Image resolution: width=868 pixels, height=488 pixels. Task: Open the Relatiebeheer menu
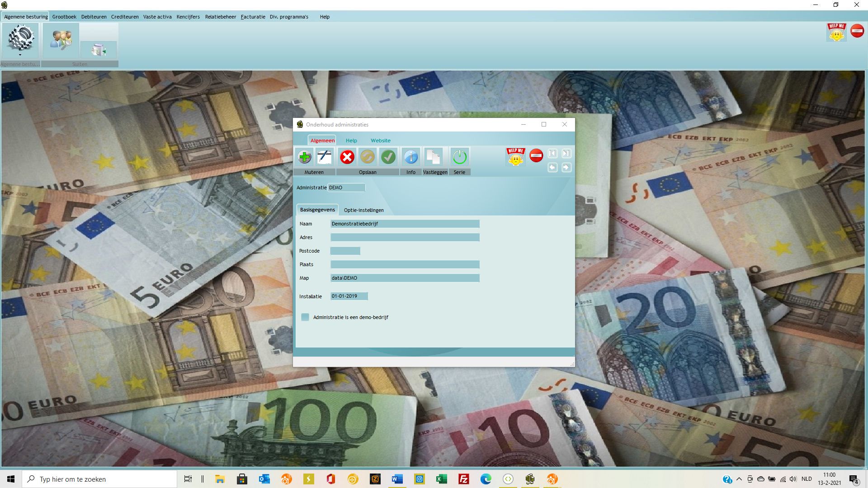point(221,17)
